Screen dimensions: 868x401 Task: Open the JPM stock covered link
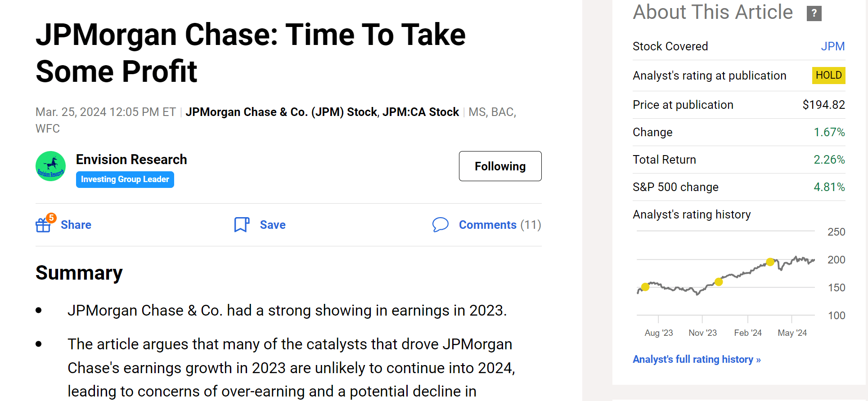[x=832, y=46]
